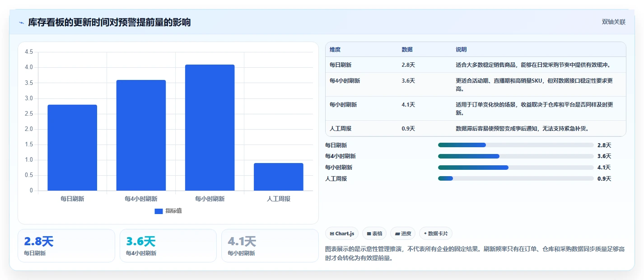Click the footnote starting 图表展示的是示意性管理推演
This screenshot has height=280, width=644.
click(475, 254)
